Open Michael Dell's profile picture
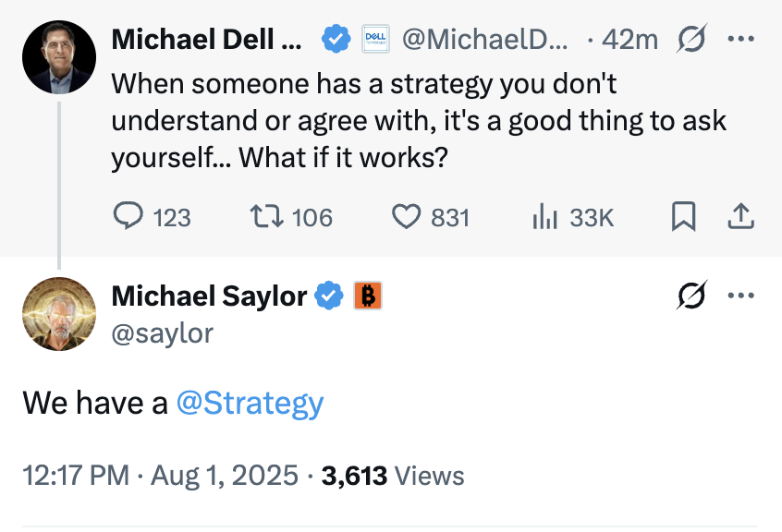Screen dimensions: 782x532 [x=59, y=57]
